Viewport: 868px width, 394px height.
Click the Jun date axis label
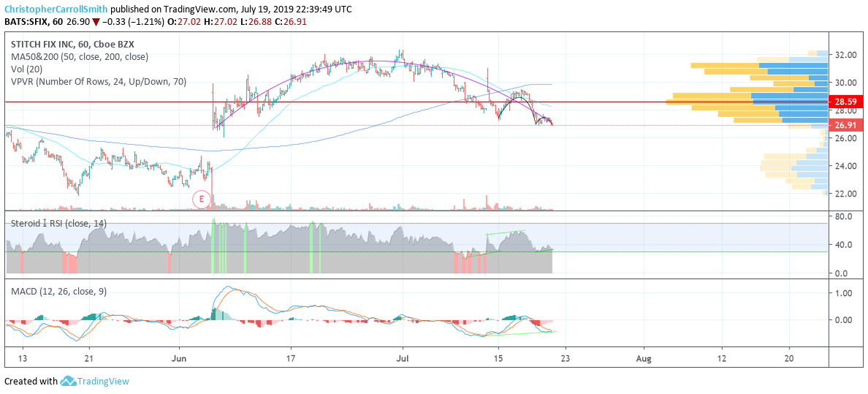180,358
